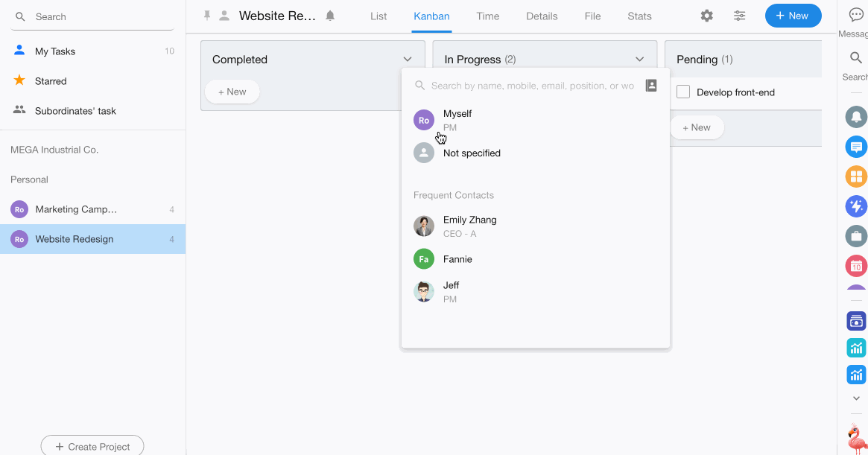The height and width of the screenshot is (455, 868).
Task: Switch to the List tab
Action: click(x=378, y=16)
